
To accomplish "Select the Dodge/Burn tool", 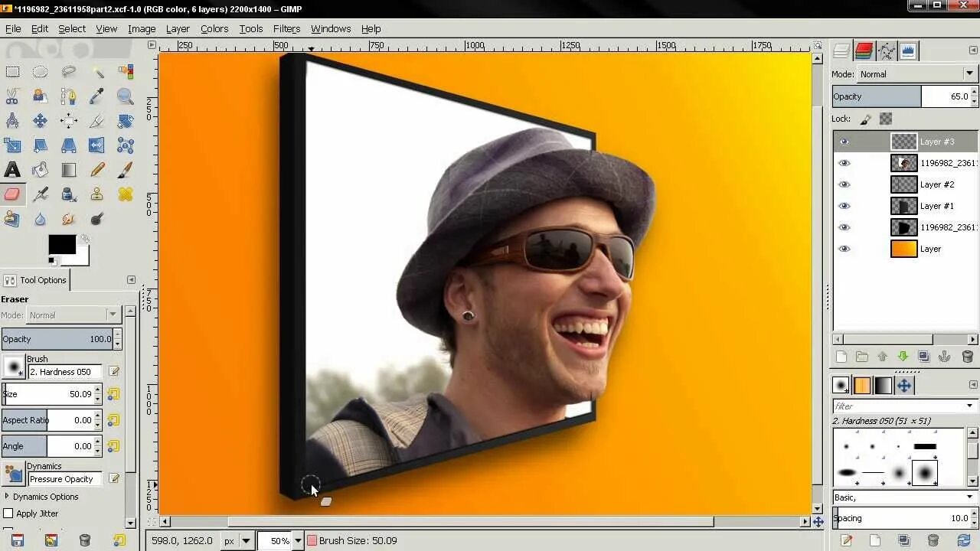I will [97, 219].
